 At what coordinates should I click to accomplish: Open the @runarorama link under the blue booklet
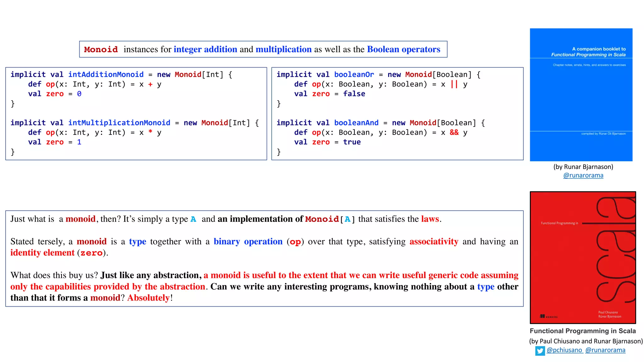[583, 175]
